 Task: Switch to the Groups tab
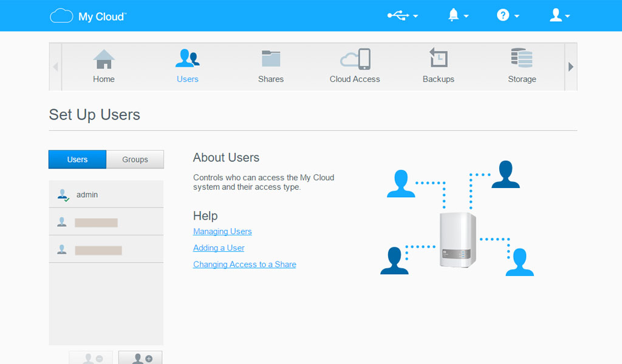135,159
